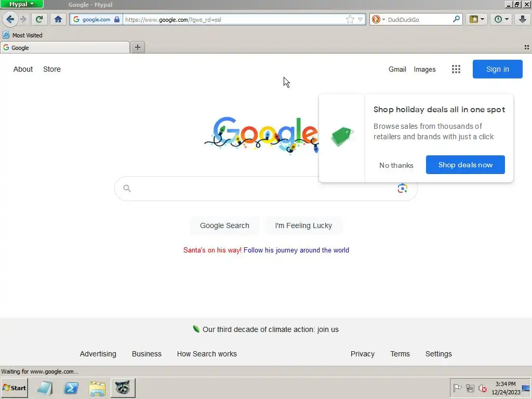The image size is (532, 399).
Task: Follow Santa's journey around the world link
Action: [296, 250]
